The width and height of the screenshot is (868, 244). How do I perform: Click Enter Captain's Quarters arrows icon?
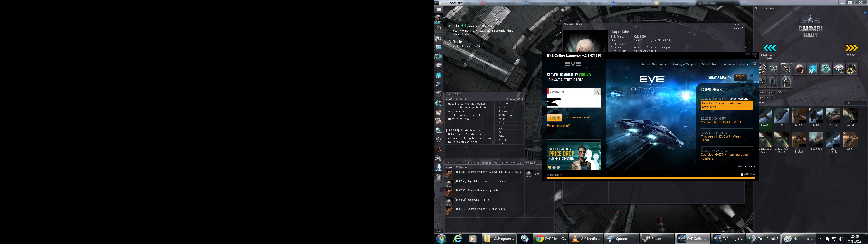tap(770, 48)
